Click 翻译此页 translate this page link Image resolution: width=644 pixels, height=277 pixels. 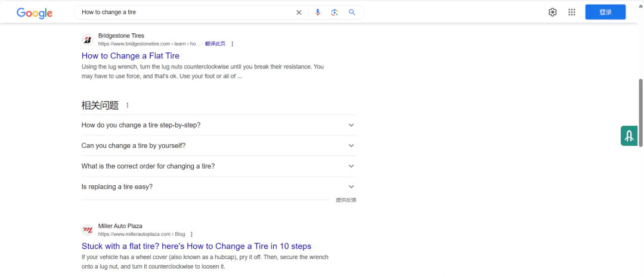click(215, 43)
